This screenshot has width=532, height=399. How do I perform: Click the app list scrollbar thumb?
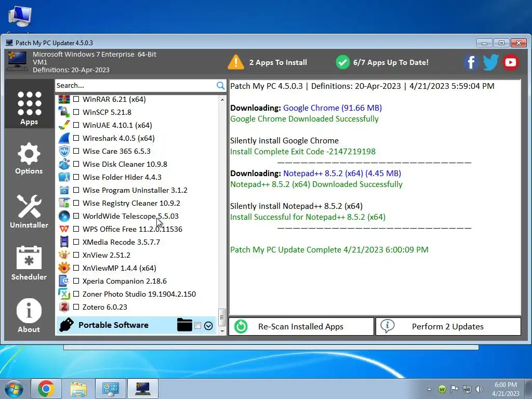tap(222, 317)
